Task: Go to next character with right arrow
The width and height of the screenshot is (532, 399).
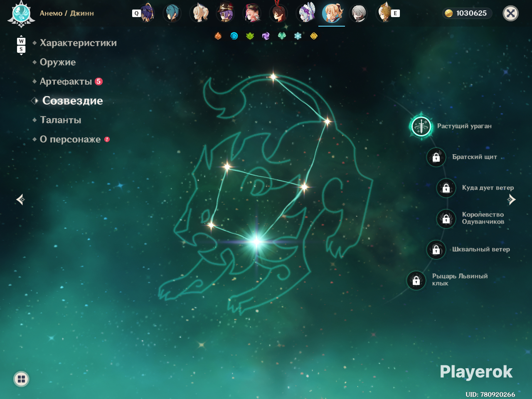Action: coord(512,199)
